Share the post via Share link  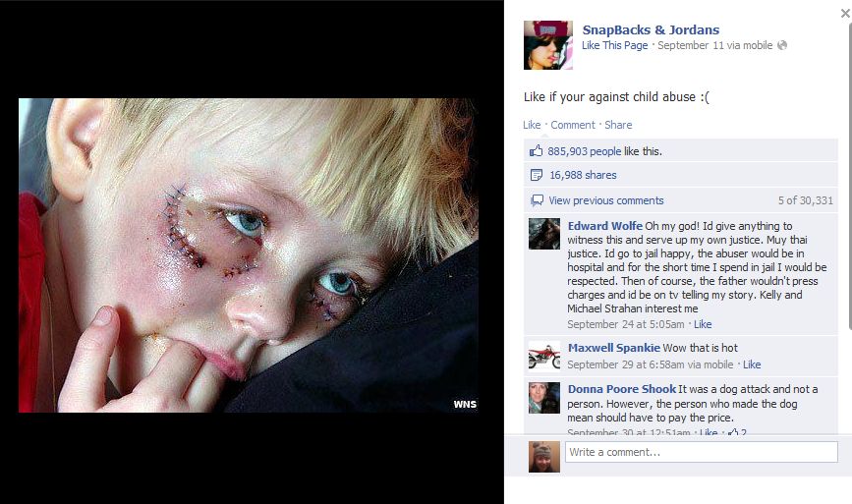[618, 125]
